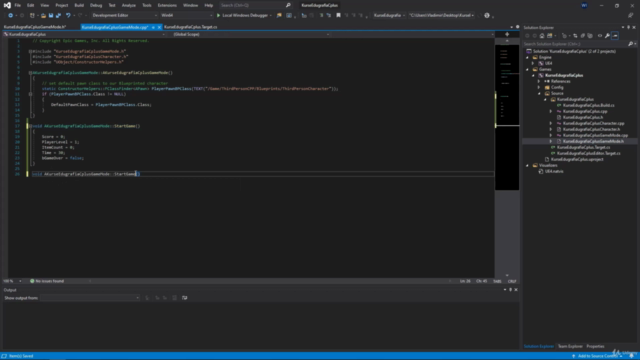Open the File menu
Screen dimensions: 640x360
(x=18, y=5)
